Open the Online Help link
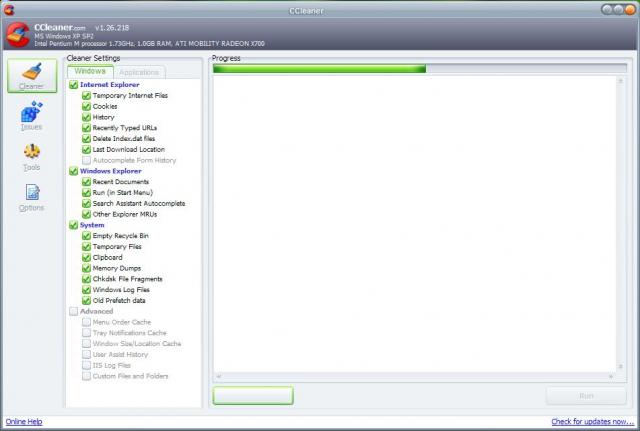This screenshot has height=431, width=640. coord(24,422)
